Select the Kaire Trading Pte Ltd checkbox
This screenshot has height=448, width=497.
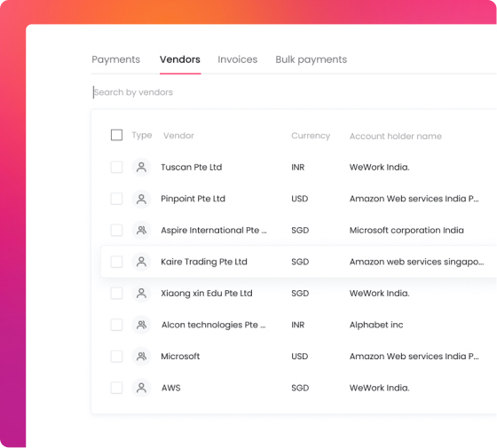coord(116,262)
